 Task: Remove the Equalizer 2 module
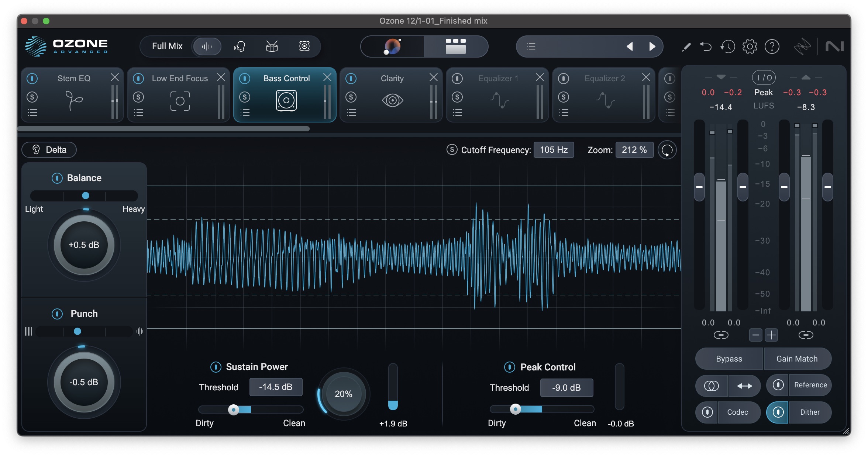(646, 77)
